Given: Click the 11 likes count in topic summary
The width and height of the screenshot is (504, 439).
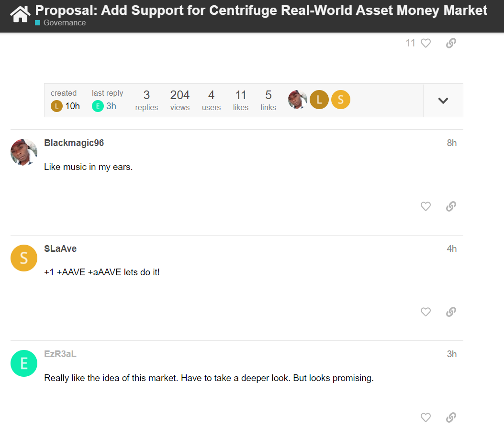Looking at the screenshot, I should point(241,100).
